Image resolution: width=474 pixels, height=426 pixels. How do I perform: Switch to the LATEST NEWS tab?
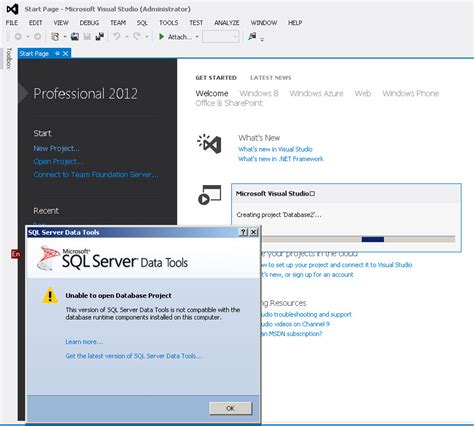pyautogui.click(x=271, y=78)
